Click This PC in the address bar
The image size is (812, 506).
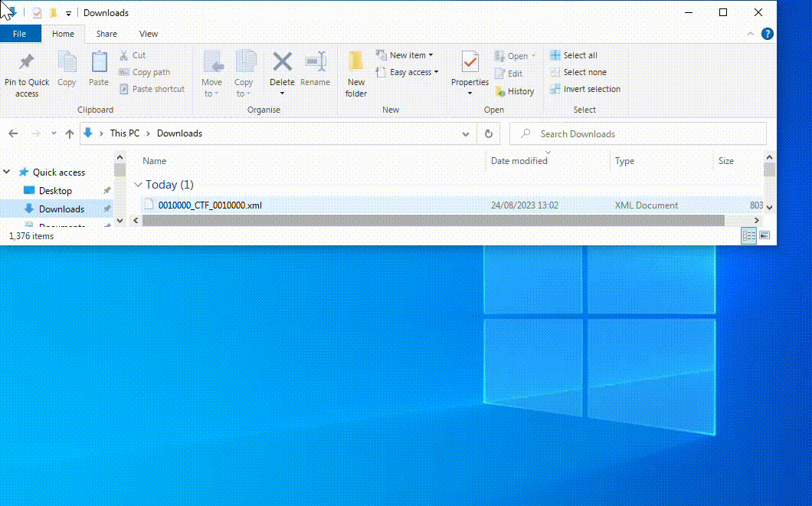pyautogui.click(x=124, y=133)
